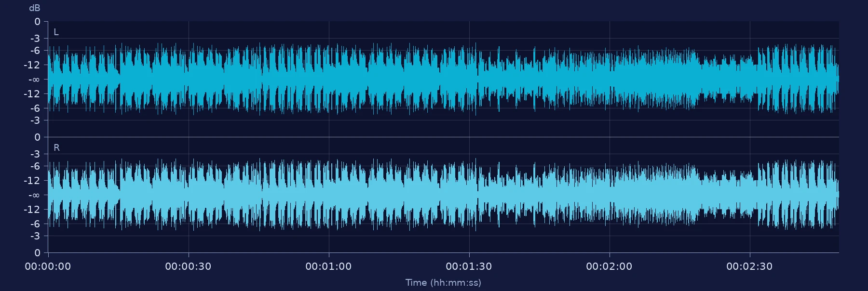This screenshot has width=868, height=291.
Task: Click the 00:00:00 start time label
Action: coord(48,266)
